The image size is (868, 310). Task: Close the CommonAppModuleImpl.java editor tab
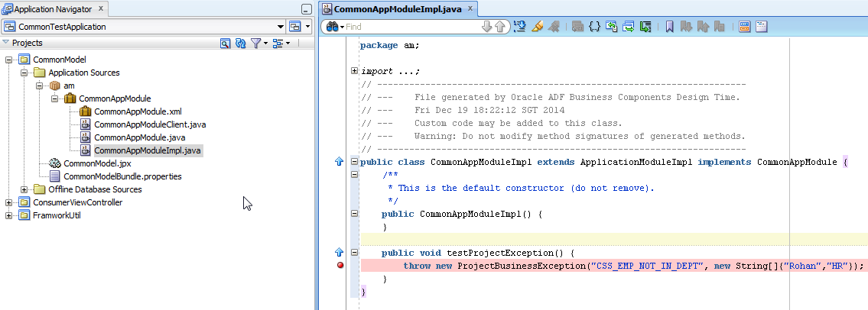(x=470, y=9)
